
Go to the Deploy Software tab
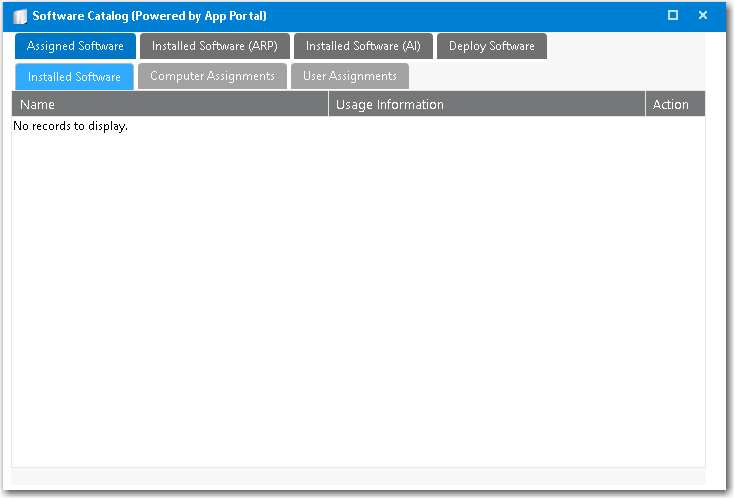491,46
